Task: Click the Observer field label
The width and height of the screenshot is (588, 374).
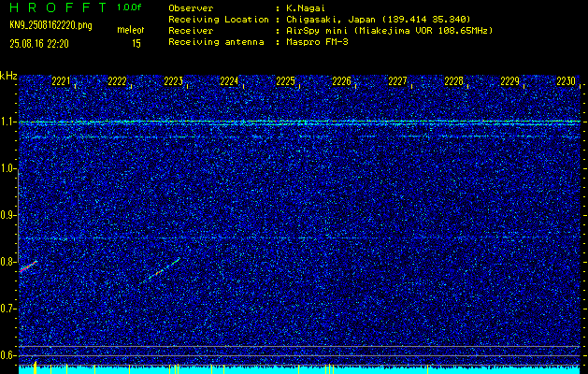Action: [x=191, y=8]
